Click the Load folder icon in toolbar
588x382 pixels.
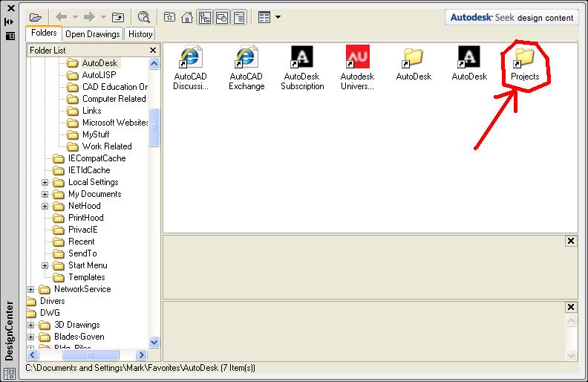[36, 17]
